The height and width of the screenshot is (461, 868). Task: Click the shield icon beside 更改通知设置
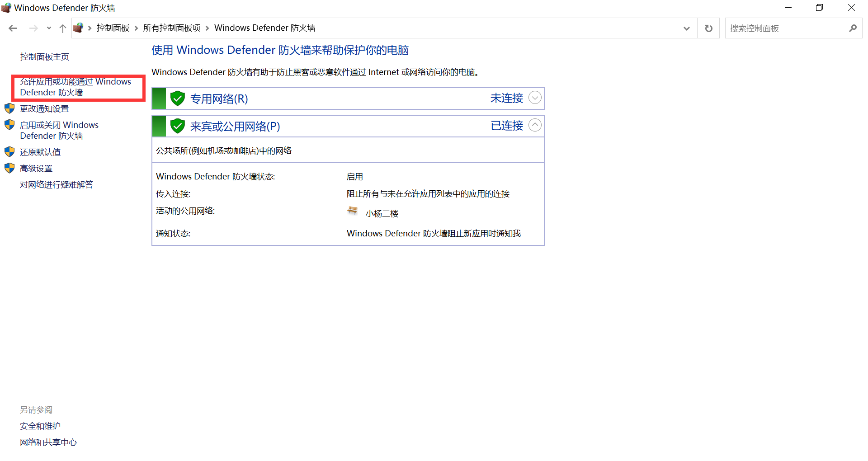click(x=9, y=108)
